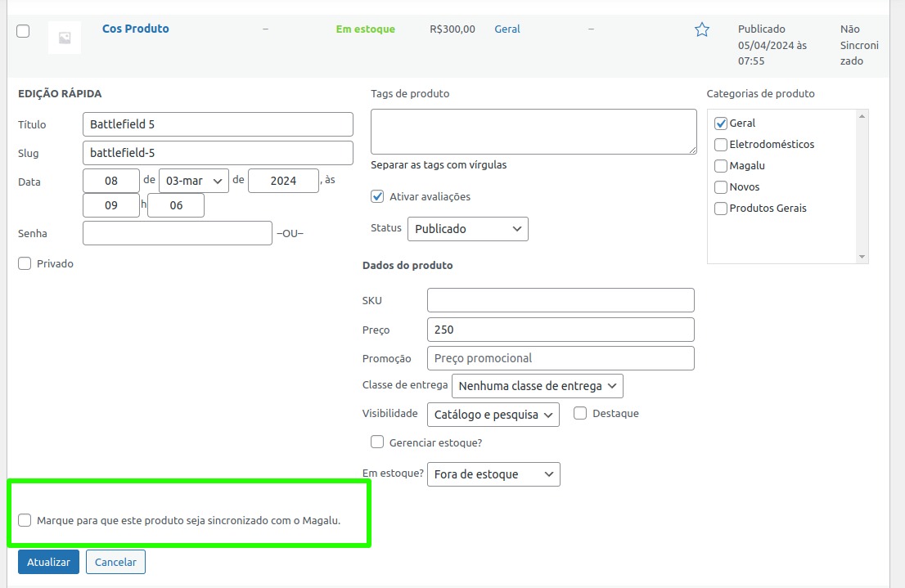Click the Preço promocional input field

(561, 358)
